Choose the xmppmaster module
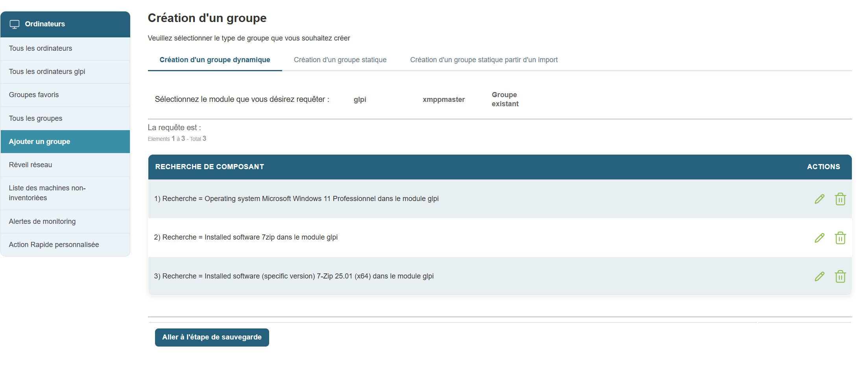 coord(443,100)
